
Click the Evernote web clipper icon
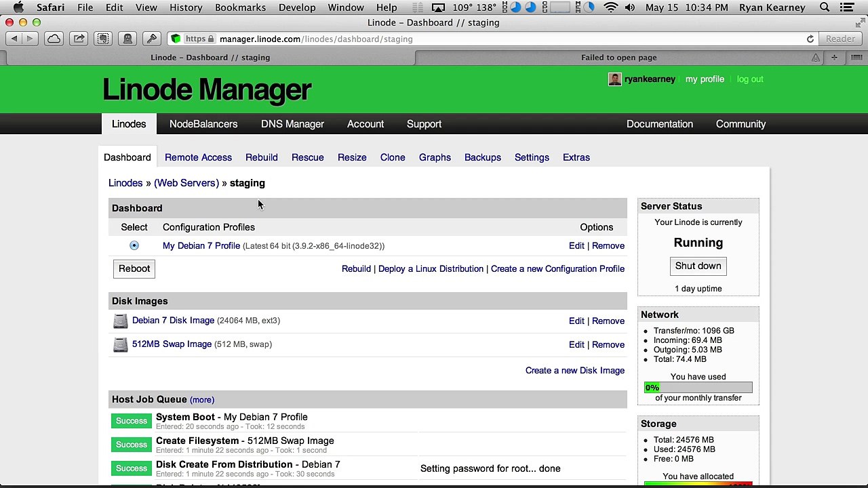click(x=103, y=39)
